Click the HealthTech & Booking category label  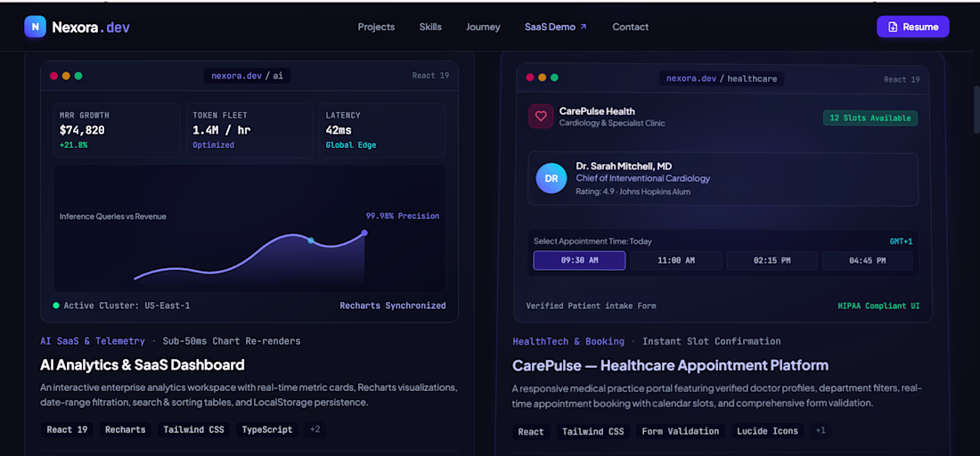tap(568, 342)
